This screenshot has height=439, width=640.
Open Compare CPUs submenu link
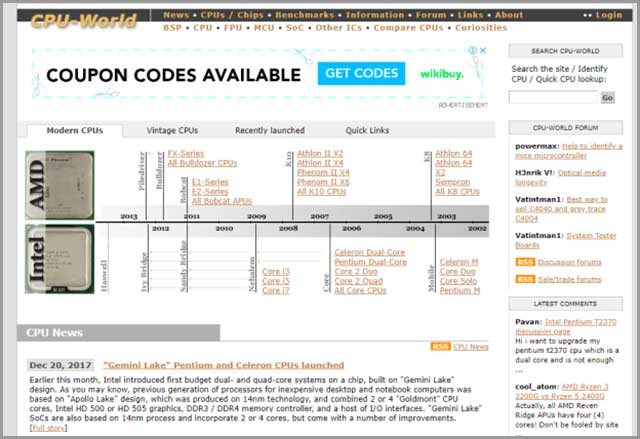(x=408, y=28)
